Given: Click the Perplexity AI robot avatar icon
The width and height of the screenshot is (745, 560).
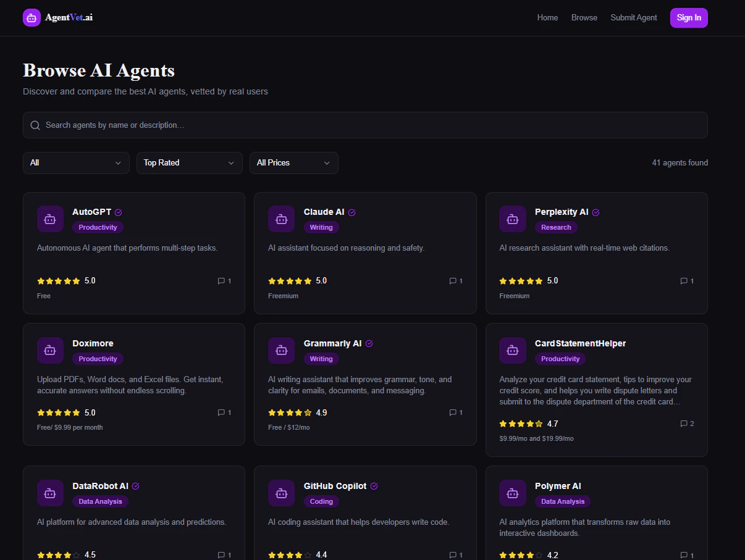Looking at the screenshot, I should pyautogui.click(x=512, y=219).
